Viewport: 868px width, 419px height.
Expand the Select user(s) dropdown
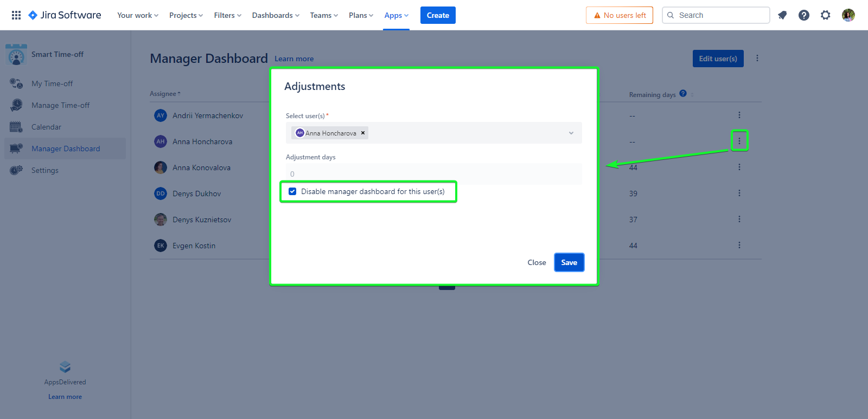[x=571, y=133]
